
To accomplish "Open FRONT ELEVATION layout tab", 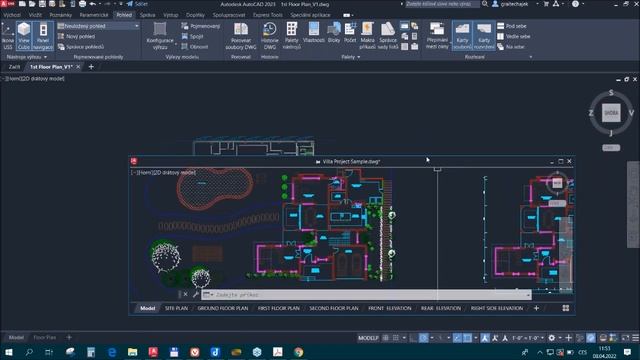I will 390,308.
